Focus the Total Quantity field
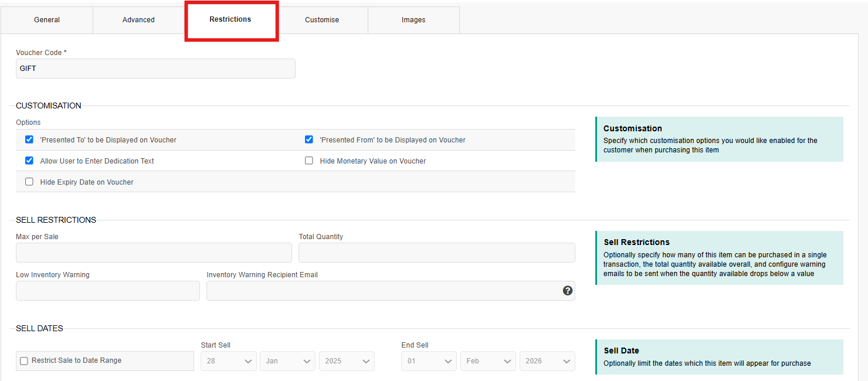Screen dimensions: 868x381 (x=437, y=253)
